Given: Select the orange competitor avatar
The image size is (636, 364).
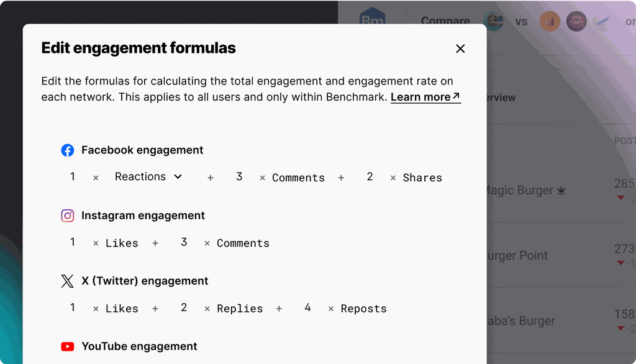Looking at the screenshot, I should point(550,22).
